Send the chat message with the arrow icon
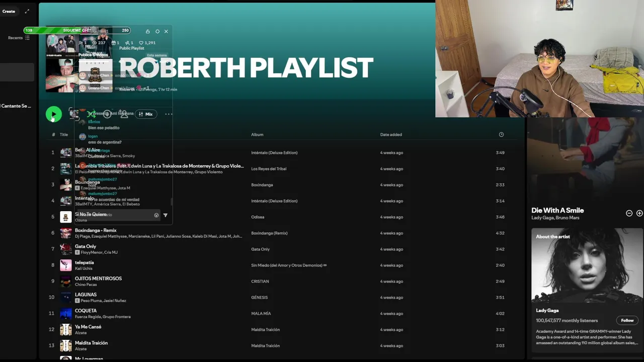Screen dimensions: 644x362 point(165,215)
